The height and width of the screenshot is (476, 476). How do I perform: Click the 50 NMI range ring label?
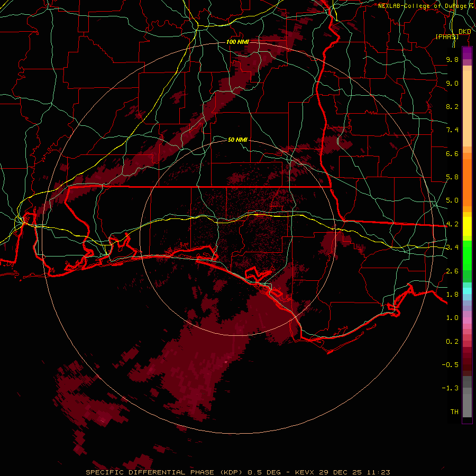(x=237, y=140)
